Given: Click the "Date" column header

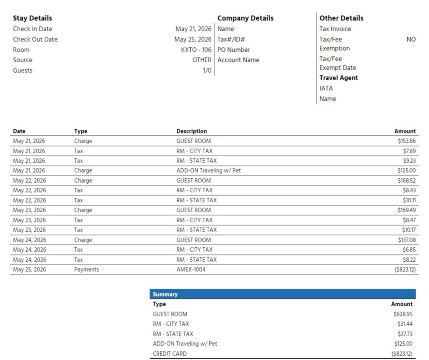Looking at the screenshot, I should 19,131.
